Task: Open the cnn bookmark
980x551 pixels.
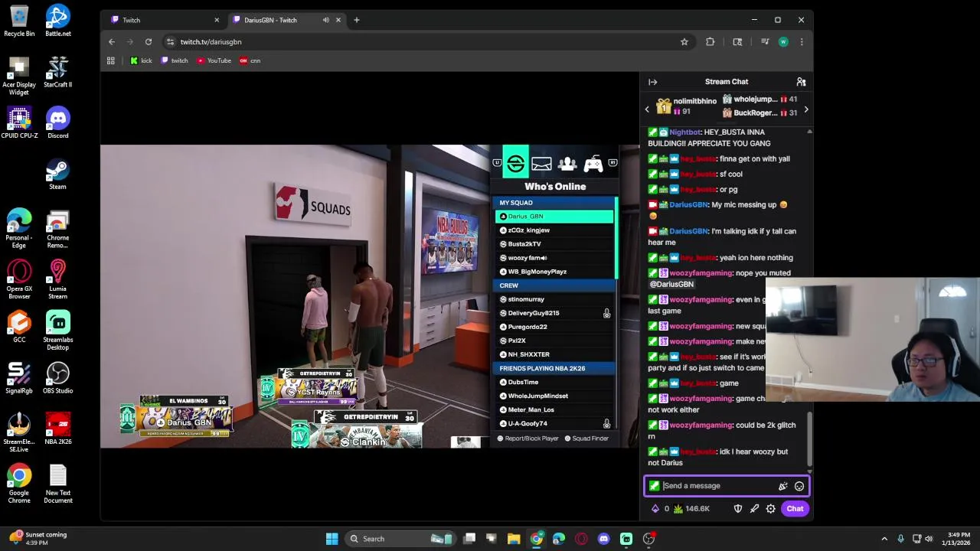Action: 250,60
